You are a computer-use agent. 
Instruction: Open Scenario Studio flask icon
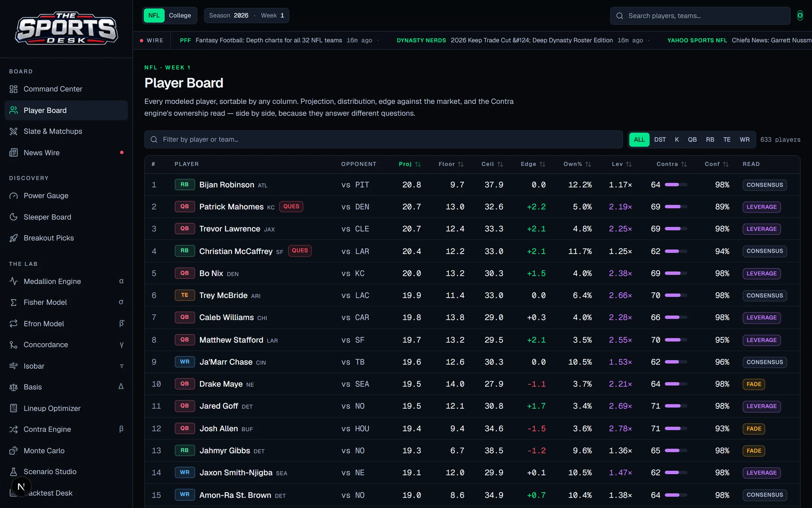click(14, 471)
